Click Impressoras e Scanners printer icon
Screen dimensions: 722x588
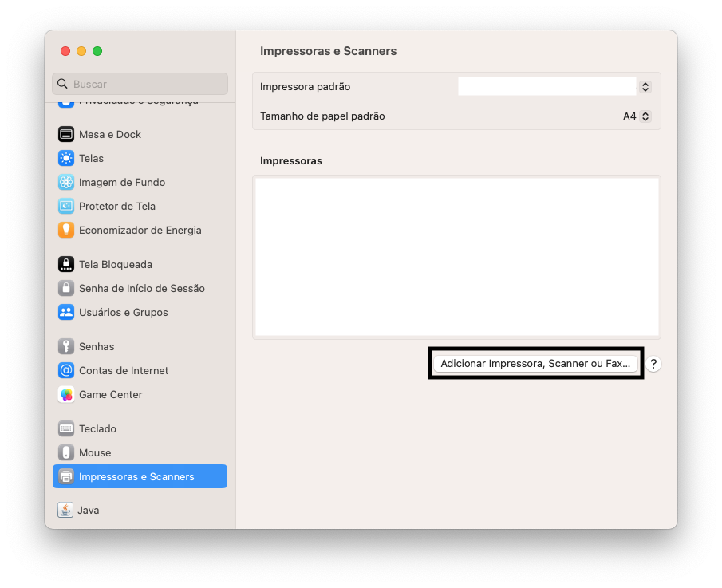click(66, 476)
